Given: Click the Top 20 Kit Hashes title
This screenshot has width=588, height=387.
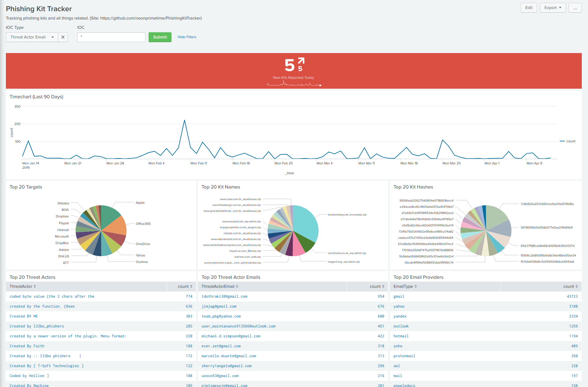Looking at the screenshot, I should (413, 187).
